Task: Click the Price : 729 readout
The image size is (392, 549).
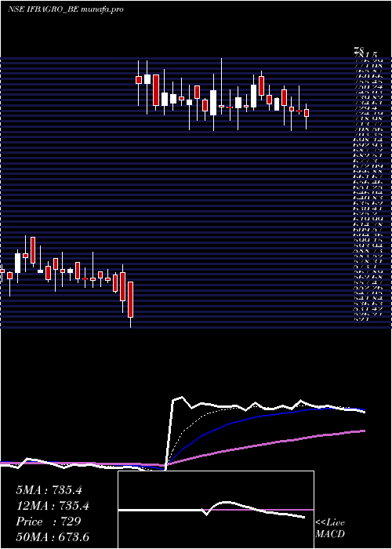Action: point(49,522)
